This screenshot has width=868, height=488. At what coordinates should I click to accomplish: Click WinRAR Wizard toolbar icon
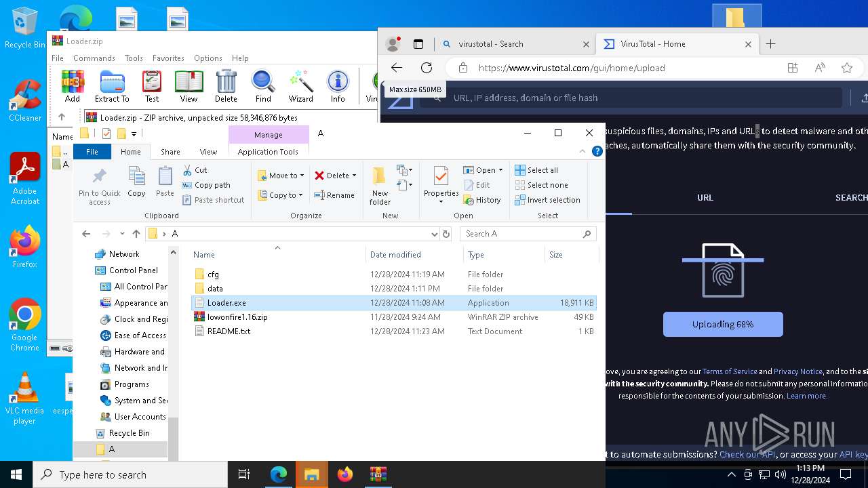(x=300, y=86)
